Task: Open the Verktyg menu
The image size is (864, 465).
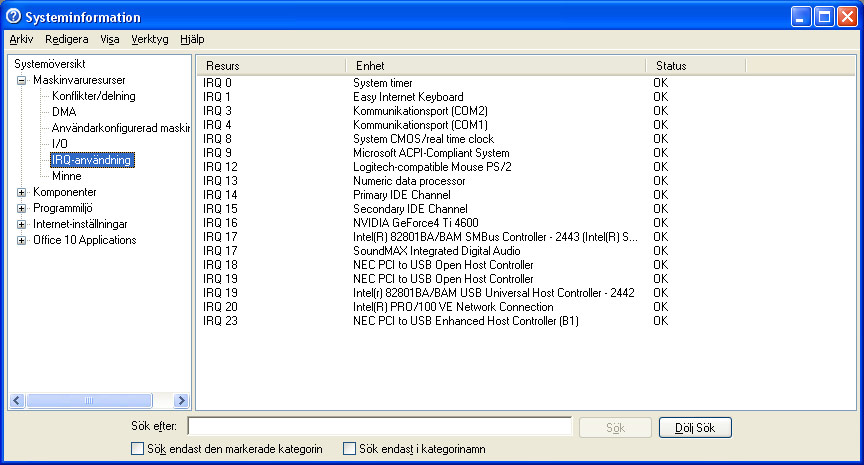Action: coord(150,39)
